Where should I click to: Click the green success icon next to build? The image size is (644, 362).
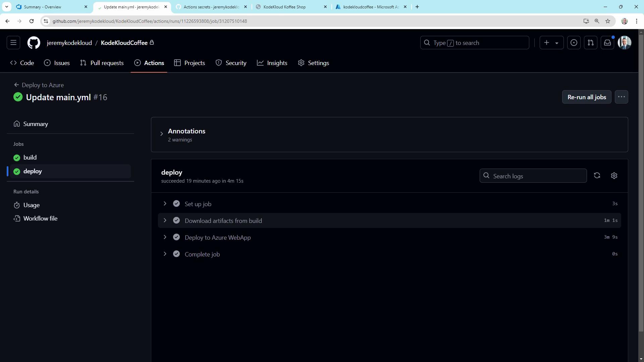[x=17, y=158]
